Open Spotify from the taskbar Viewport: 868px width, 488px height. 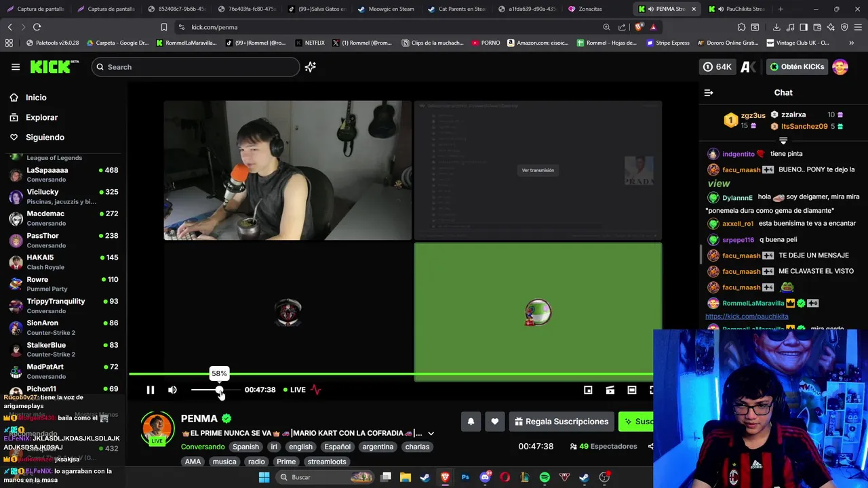pyautogui.click(x=545, y=477)
